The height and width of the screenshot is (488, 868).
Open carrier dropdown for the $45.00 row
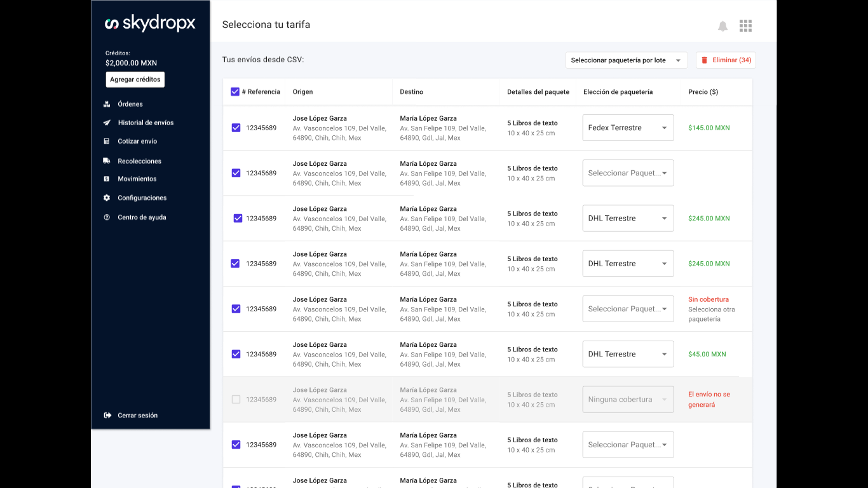[628, 355]
